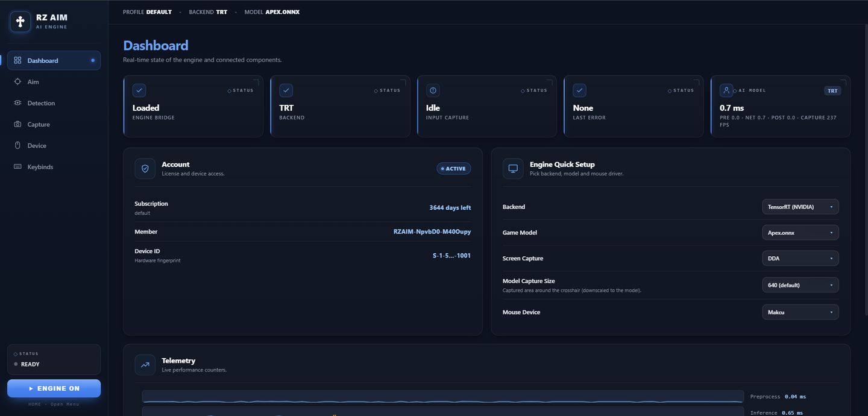This screenshot has width=868, height=416.
Task: Open the Mouse Device dropdown showing Makcu
Action: click(800, 312)
